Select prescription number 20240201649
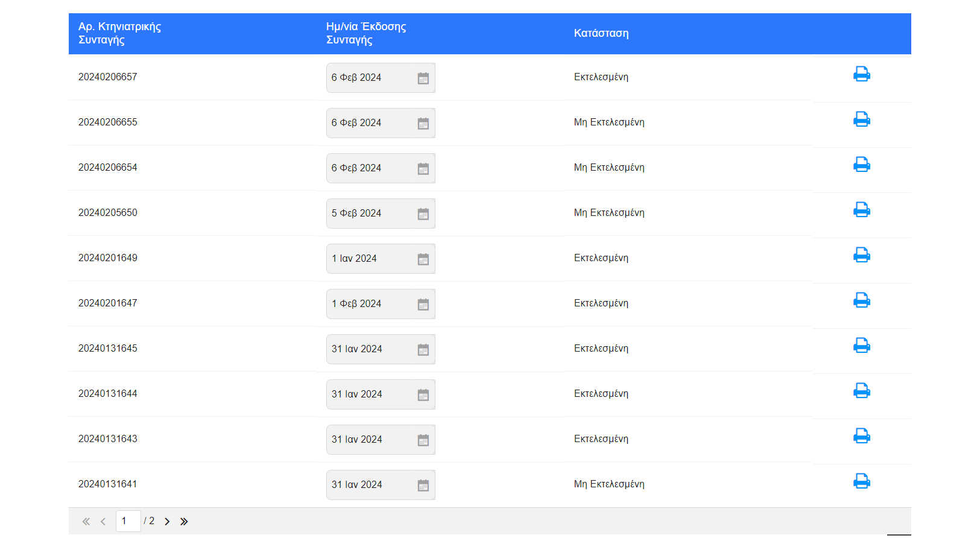Screen dimensions: 980x538 tap(108, 258)
